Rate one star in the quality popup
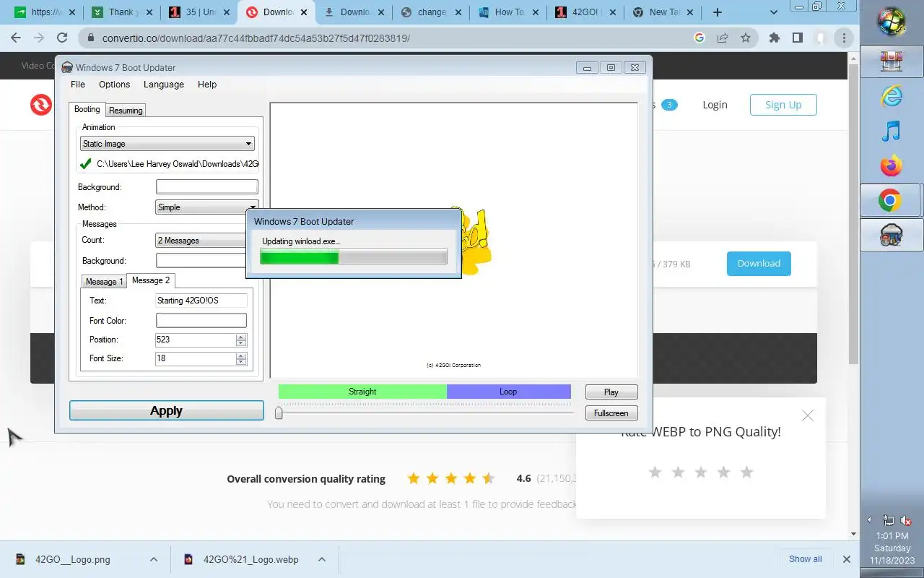The height and width of the screenshot is (578, 924). click(655, 472)
